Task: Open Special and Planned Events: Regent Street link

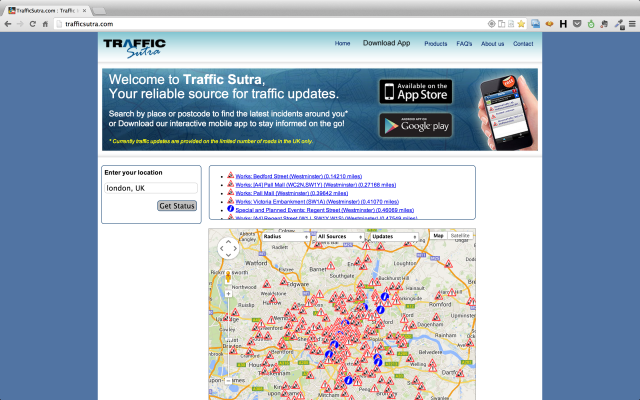Action: coord(324,210)
